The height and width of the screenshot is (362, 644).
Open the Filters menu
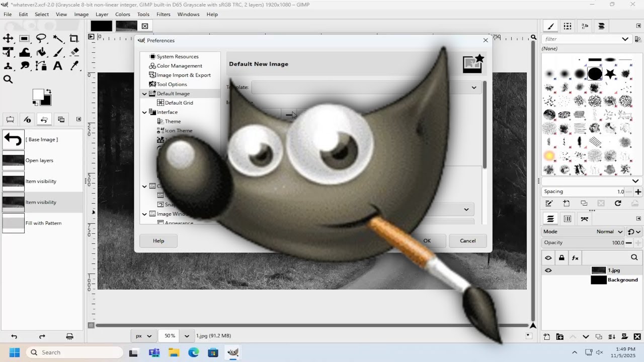[163, 14]
